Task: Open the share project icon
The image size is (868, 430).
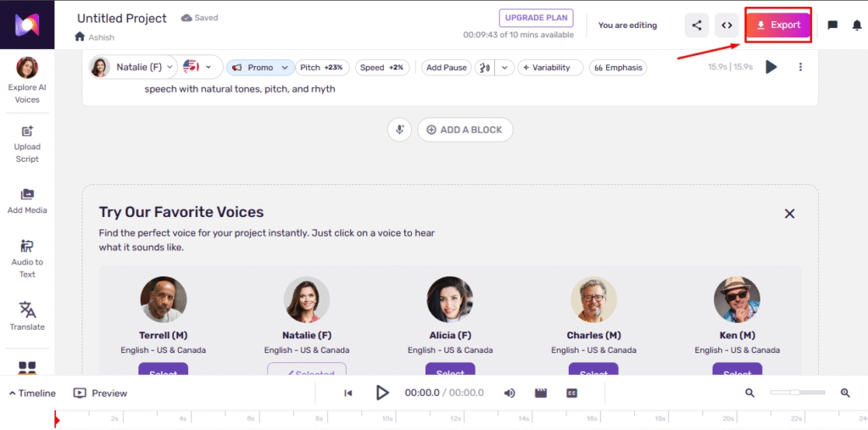Action: coord(697,25)
